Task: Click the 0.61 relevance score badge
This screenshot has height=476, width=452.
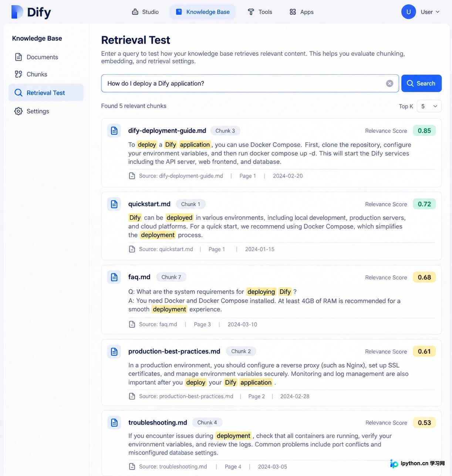Action: 424,351
